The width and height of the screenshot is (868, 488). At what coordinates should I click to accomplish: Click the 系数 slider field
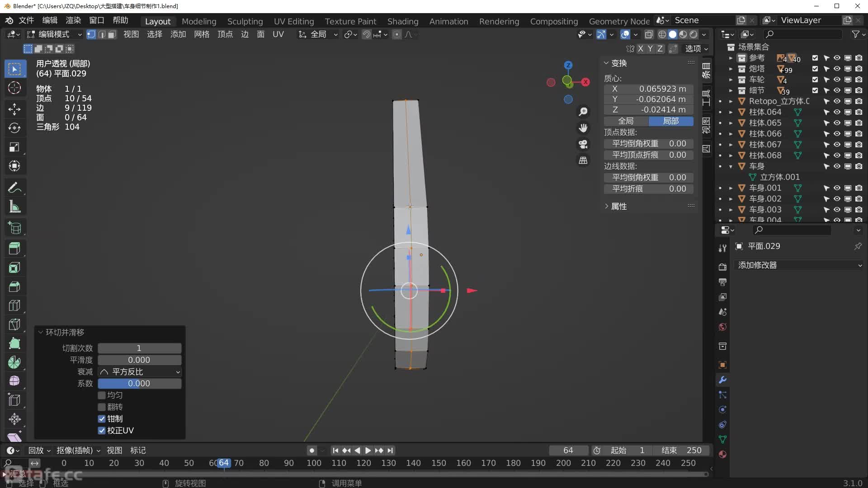coord(139,384)
